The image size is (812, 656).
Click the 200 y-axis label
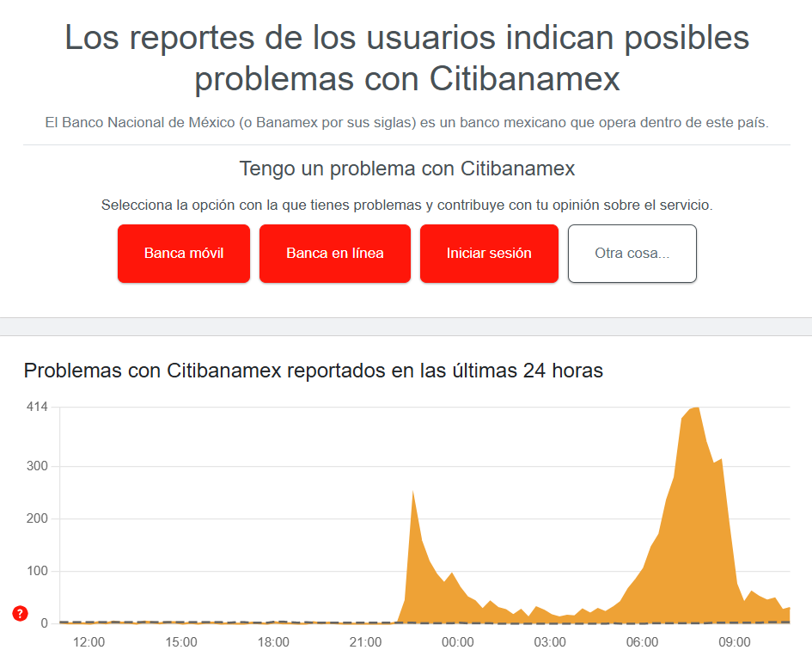point(37,518)
